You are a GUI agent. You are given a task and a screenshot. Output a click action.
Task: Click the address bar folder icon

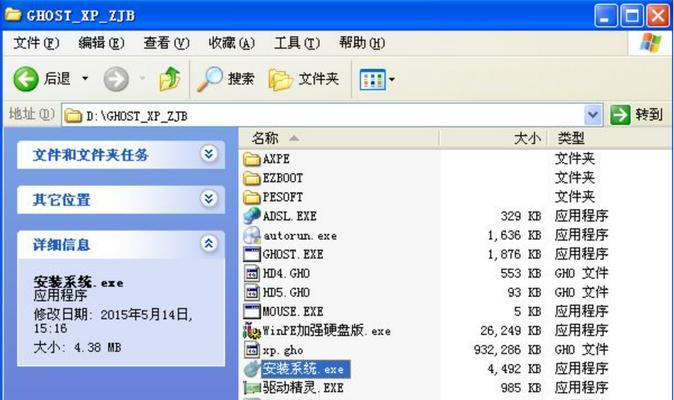tap(73, 116)
